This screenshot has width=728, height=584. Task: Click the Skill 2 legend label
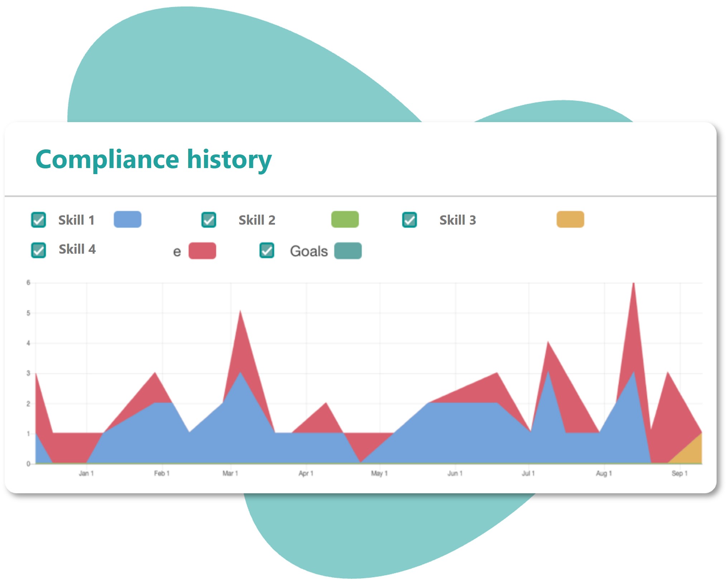[257, 220]
